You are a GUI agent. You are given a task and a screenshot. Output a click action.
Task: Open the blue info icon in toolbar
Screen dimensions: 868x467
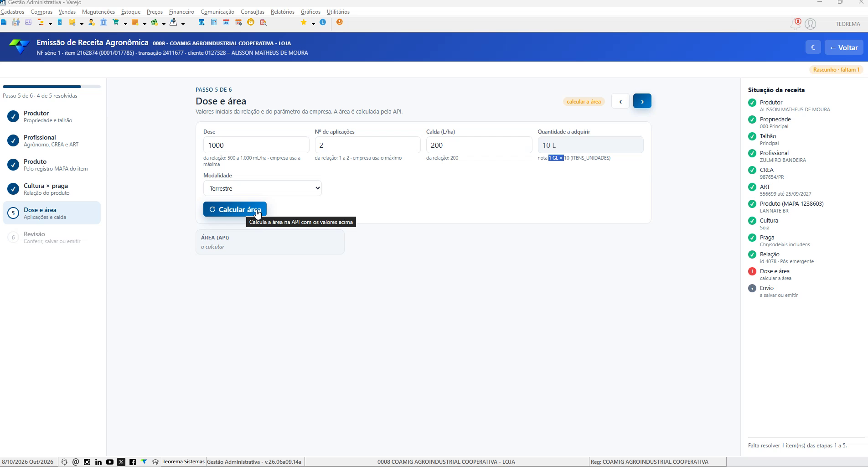pyautogui.click(x=323, y=22)
